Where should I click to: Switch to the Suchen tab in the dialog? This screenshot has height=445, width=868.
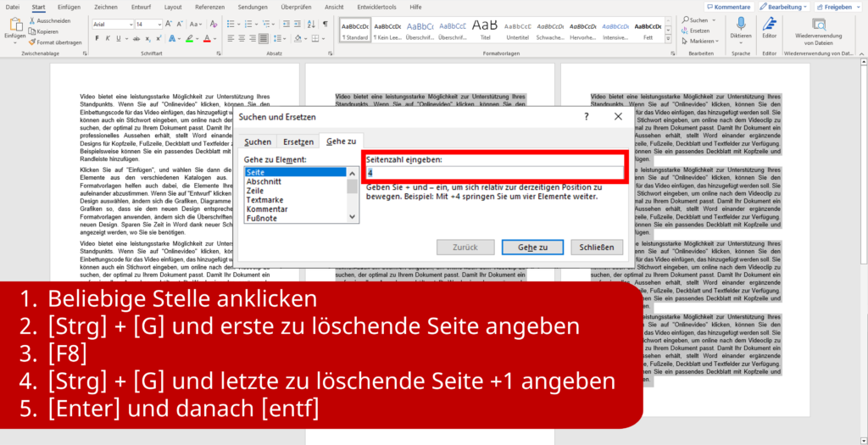(x=258, y=142)
